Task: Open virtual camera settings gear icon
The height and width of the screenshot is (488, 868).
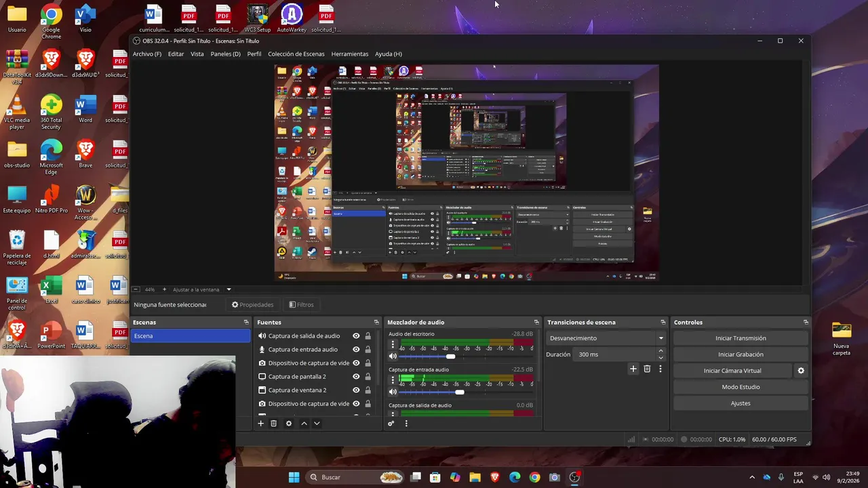Action: 801,371
